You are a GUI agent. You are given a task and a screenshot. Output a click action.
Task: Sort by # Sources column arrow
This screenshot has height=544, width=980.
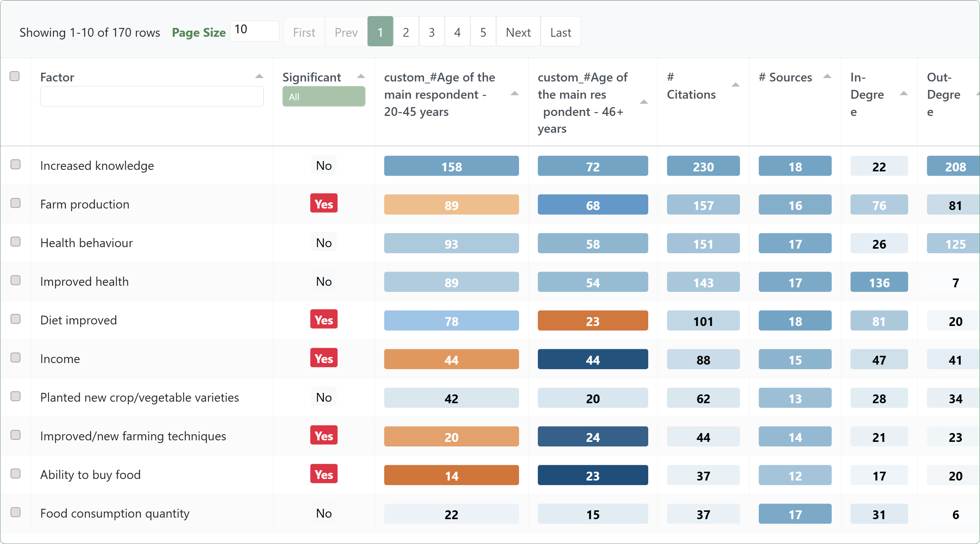827,76
